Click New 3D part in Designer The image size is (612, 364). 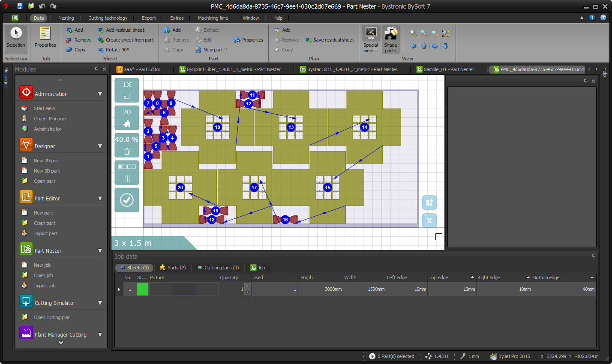coord(47,171)
